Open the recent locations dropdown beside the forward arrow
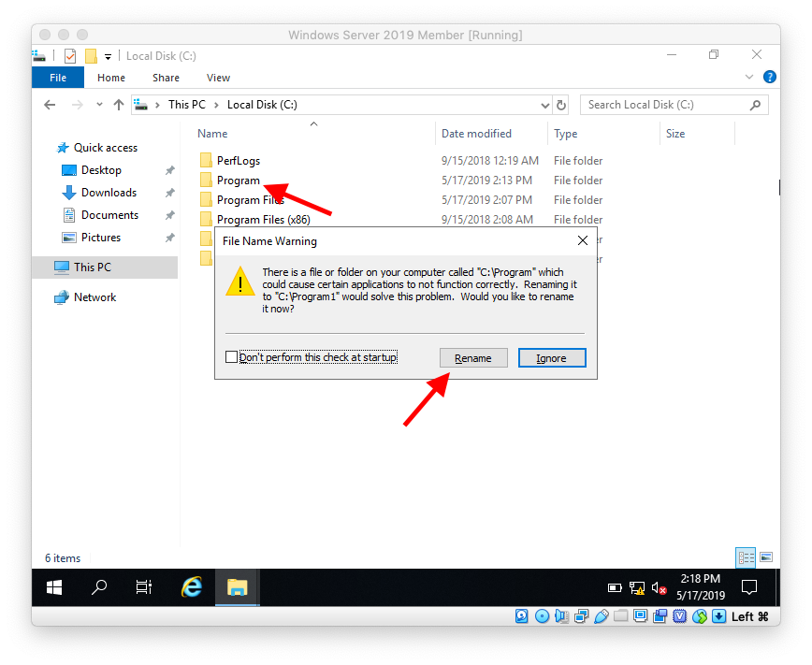The image size is (812, 665). click(98, 105)
